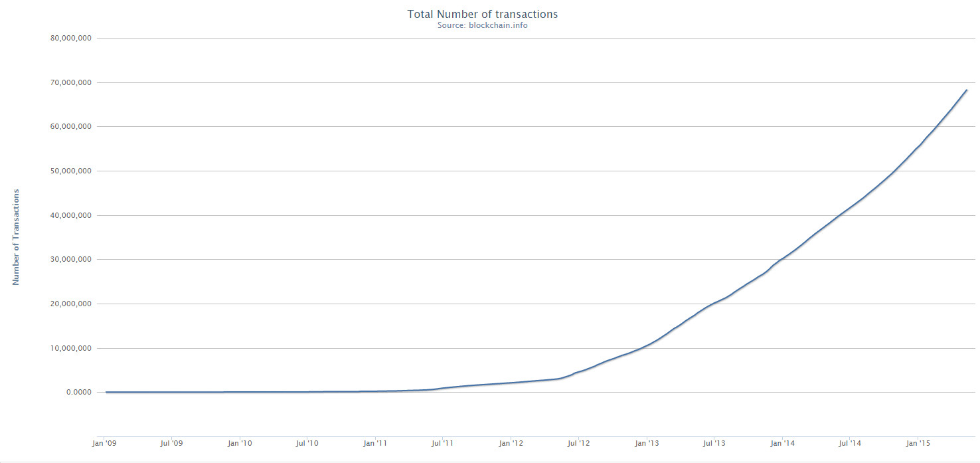The width and height of the screenshot is (980, 463).
Task: Click the 50,000,000 y-axis label
Action: (x=70, y=171)
